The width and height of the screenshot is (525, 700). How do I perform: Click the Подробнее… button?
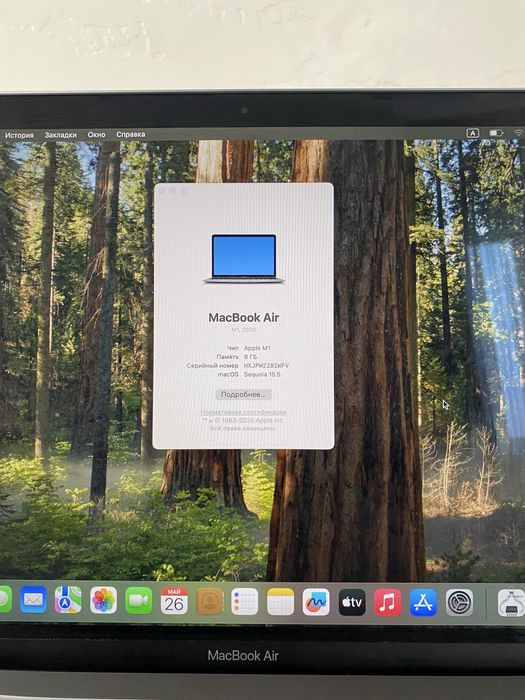(x=243, y=395)
